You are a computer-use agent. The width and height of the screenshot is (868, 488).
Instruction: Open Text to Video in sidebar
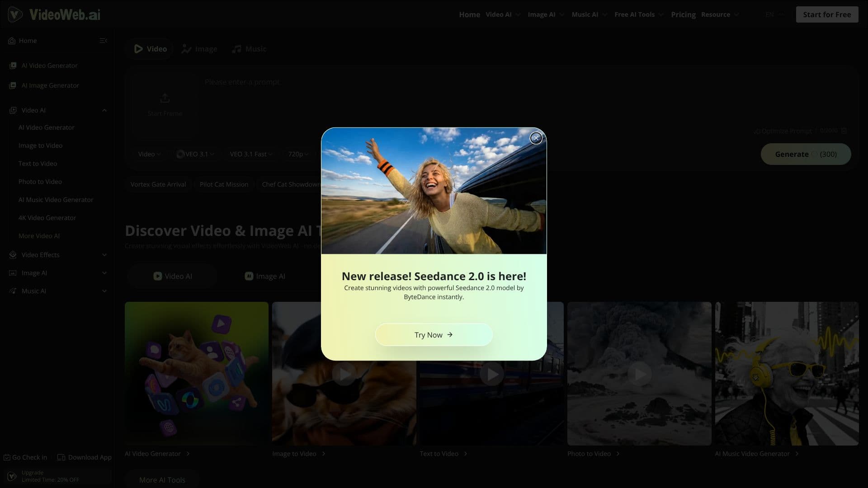click(x=38, y=164)
